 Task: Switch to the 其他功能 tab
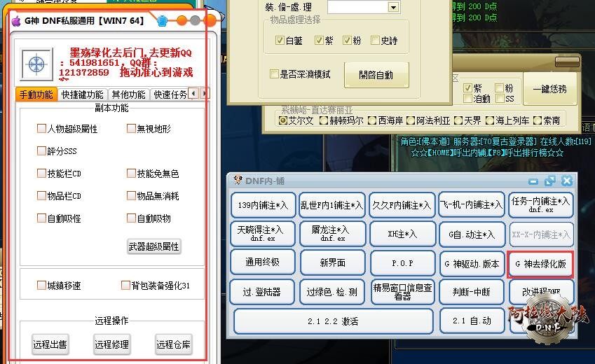[x=129, y=94]
